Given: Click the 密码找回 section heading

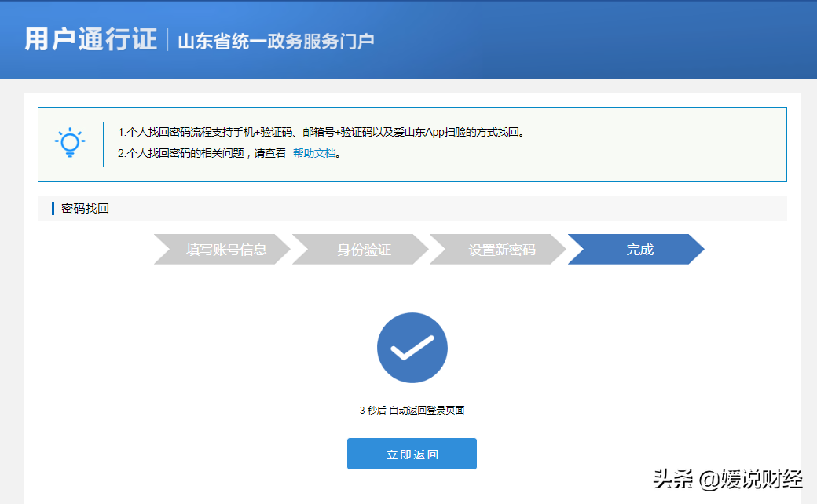Looking at the screenshot, I should pos(85,209).
